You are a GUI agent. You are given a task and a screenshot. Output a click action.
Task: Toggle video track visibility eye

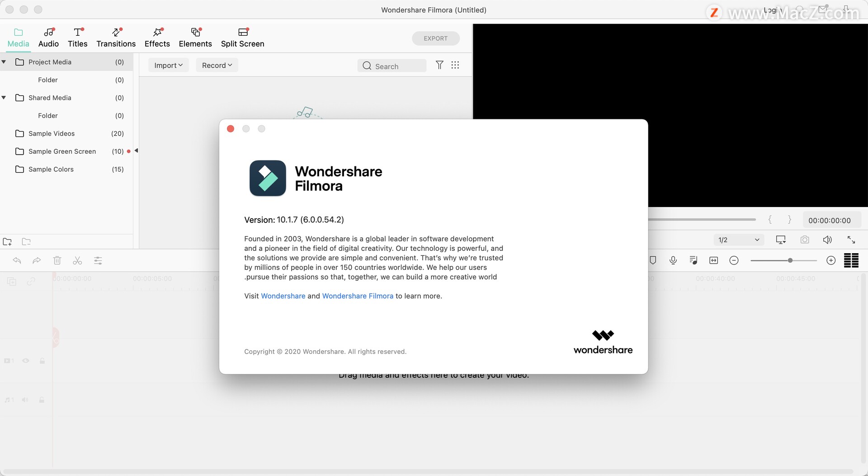point(26,361)
